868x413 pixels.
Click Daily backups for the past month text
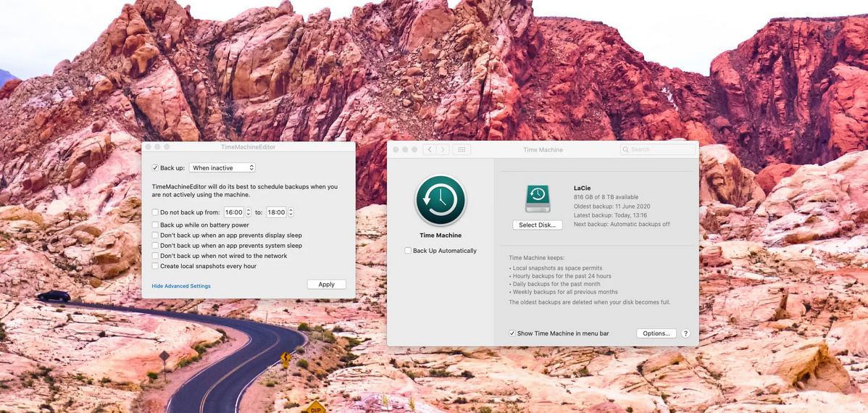coord(557,284)
